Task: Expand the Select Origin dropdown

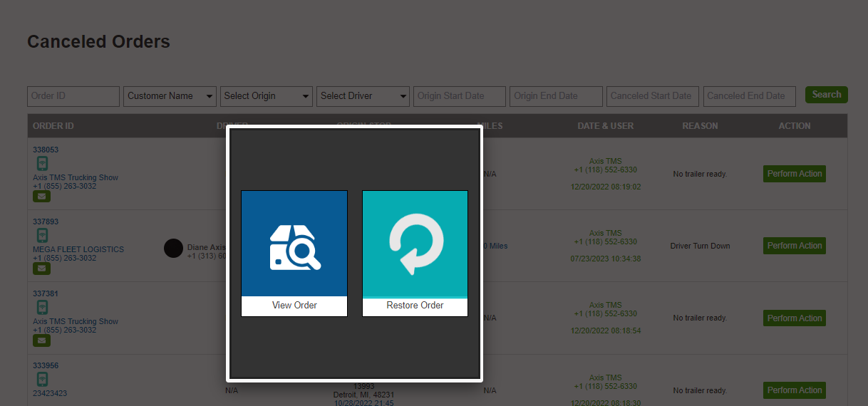Action: (267, 96)
